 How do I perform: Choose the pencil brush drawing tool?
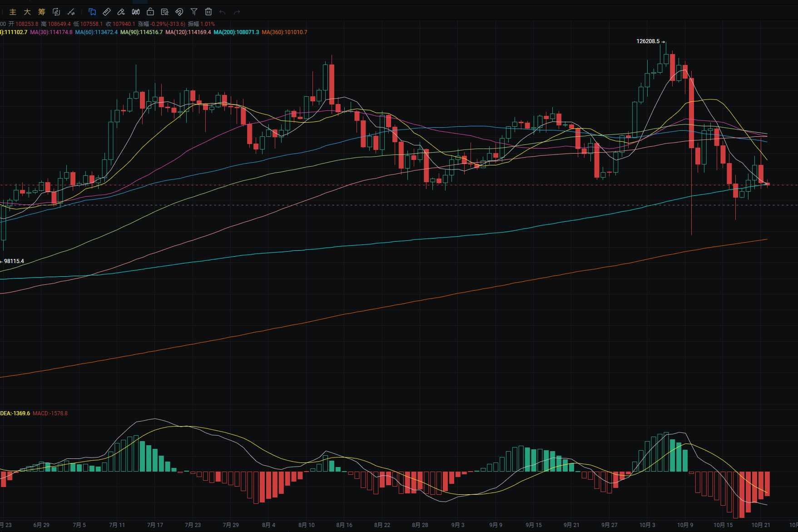(121, 12)
